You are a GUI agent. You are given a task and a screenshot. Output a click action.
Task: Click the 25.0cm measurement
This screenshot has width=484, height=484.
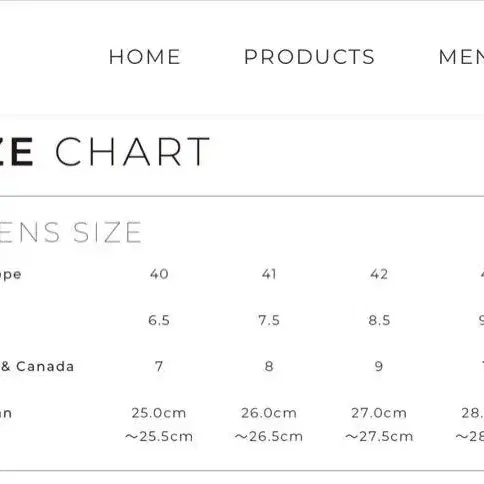point(159,413)
